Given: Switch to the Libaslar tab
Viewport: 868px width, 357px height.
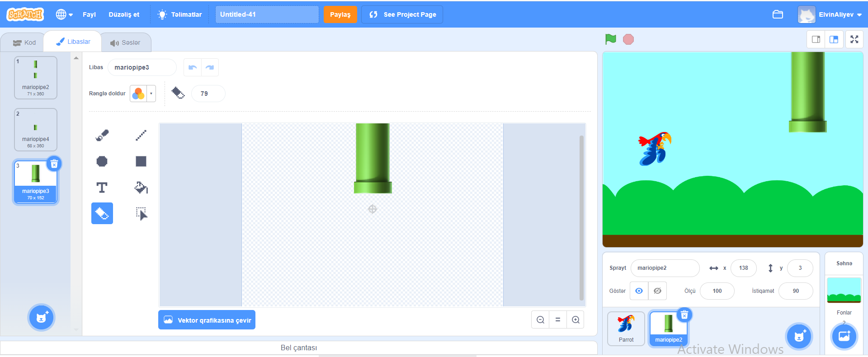Looking at the screenshot, I should click(x=73, y=42).
